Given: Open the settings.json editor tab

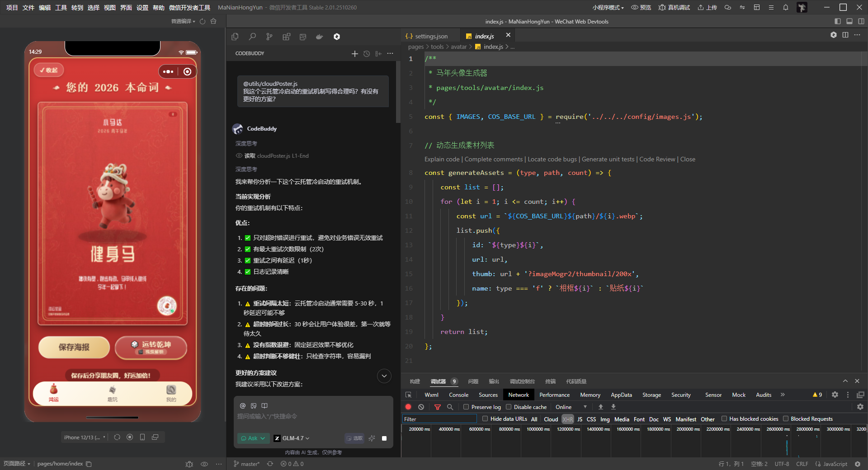Looking at the screenshot, I should pos(431,36).
